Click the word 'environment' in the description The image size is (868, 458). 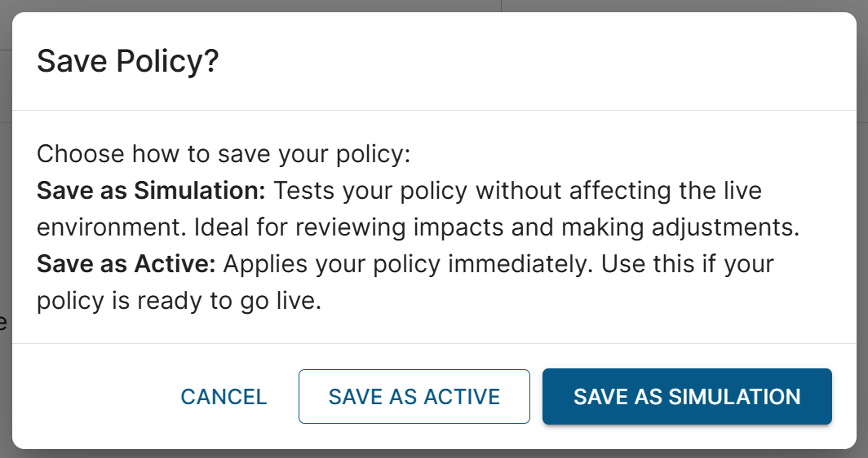click(x=112, y=228)
